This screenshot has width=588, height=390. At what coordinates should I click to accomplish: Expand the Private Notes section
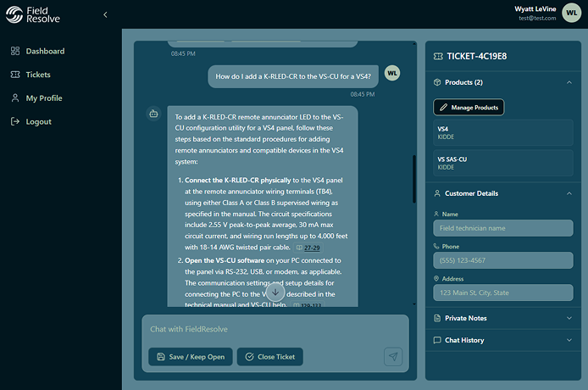pyautogui.click(x=569, y=318)
